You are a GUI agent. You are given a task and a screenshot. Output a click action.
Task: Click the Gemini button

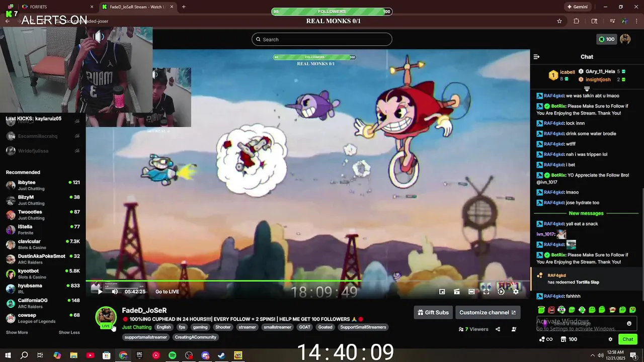[577, 7]
